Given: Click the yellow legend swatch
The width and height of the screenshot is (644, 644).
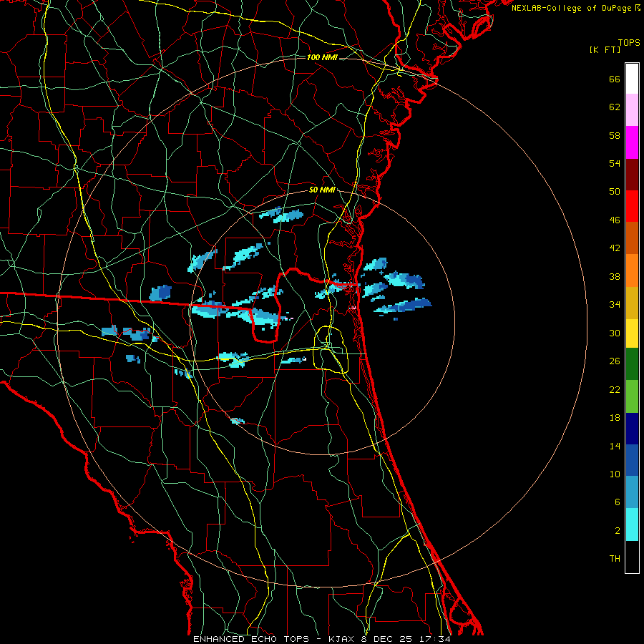Looking at the screenshot, I should [x=632, y=333].
